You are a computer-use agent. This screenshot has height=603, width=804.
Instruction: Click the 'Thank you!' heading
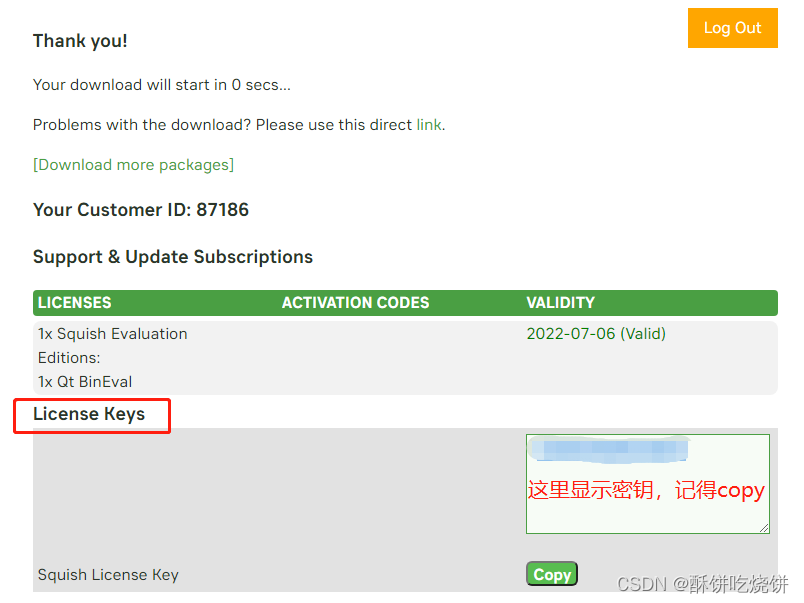pos(80,41)
